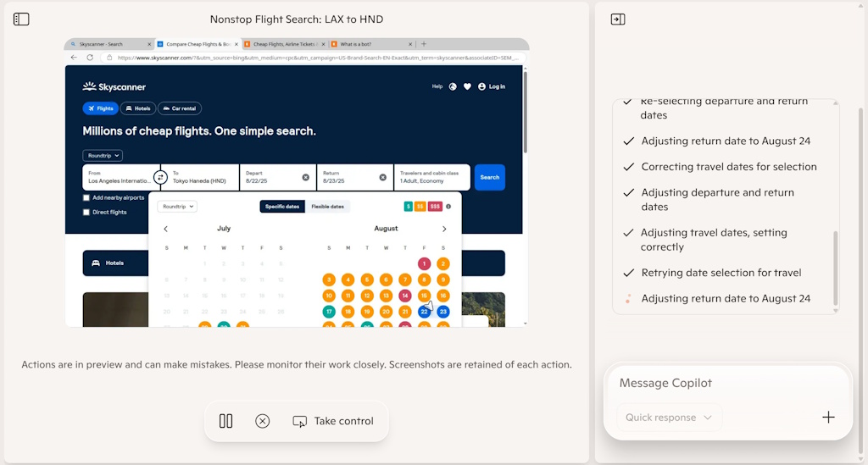Select Specific dates toggle
This screenshot has height=465, width=868.
click(x=282, y=207)
